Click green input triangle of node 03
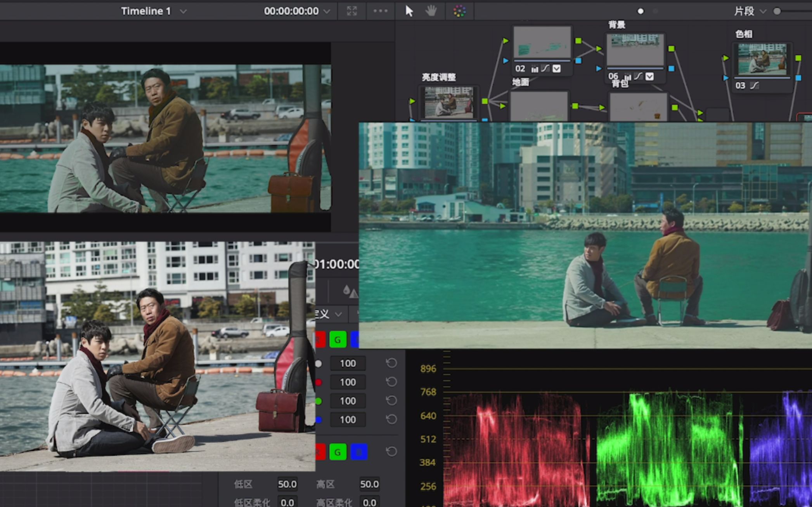Screen dimensions: 812x507 [x=726, y=58]
